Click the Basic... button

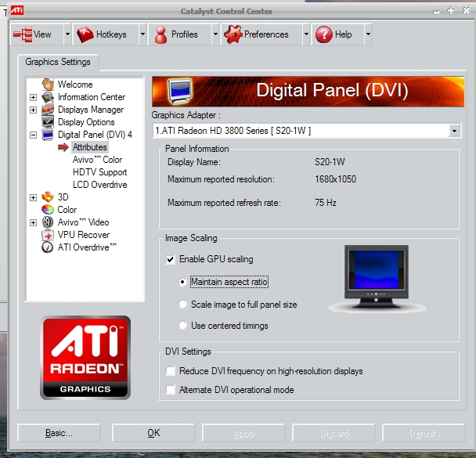(x=59, y=433)
